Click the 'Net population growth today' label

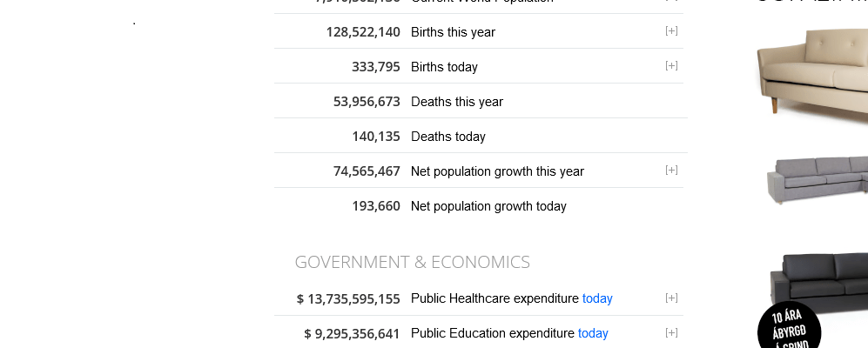pos(488,206)
